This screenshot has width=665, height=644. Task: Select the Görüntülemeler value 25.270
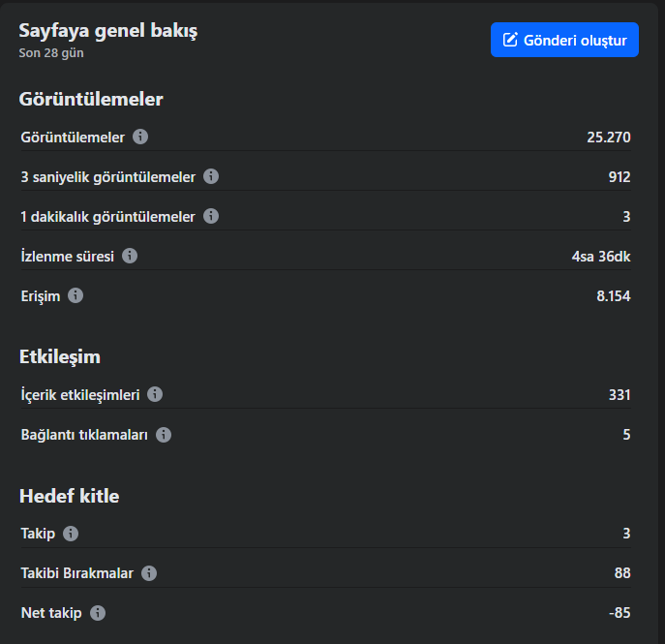point(609,137)
